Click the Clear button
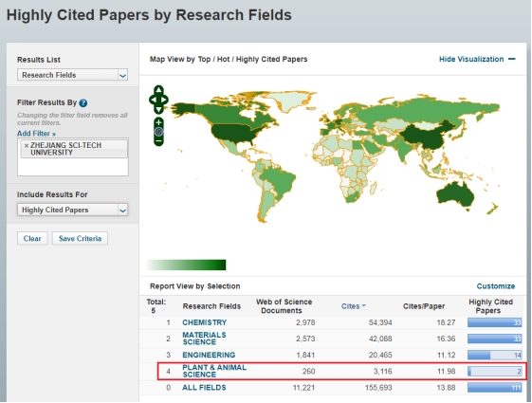The height and width of the screenshot is (403, 532). pyautogui.click(x=32, y=238)
